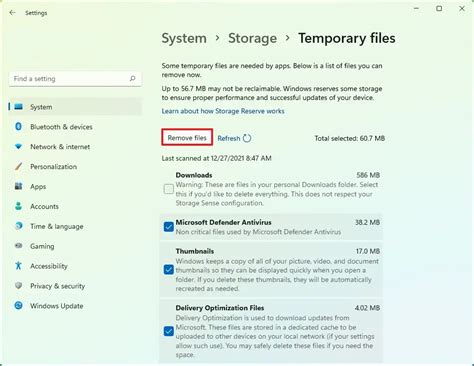474x366 pixels.
Task: Click the Apps icon in sidebar
Action: pos(19,186)
